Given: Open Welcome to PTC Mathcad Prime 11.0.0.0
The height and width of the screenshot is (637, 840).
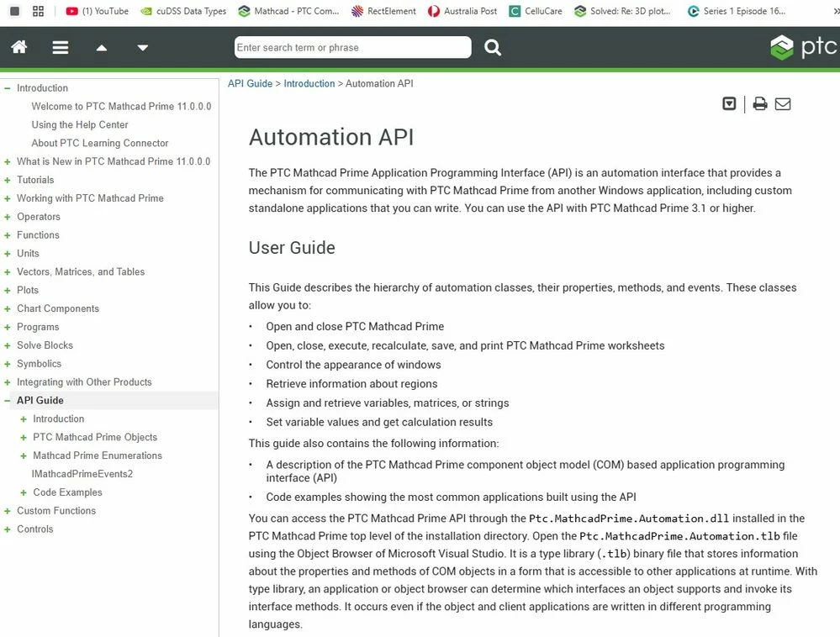Looking at the screenshot, I should click(121, 106).
